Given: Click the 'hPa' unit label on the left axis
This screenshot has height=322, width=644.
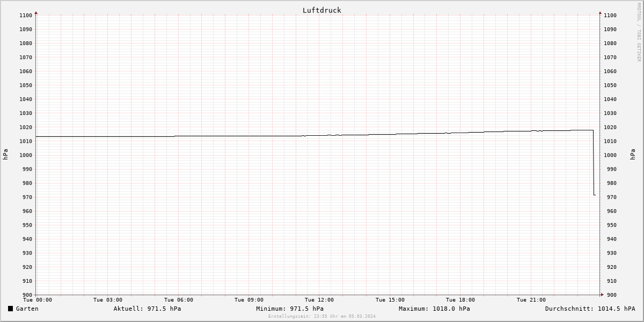Looking at the screenshot, I should pos(5,155).
